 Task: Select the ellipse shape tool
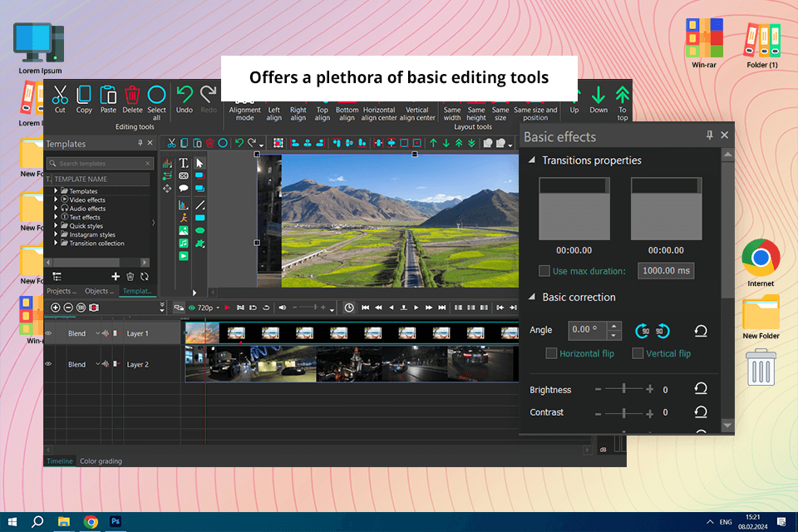pyautogui.click(x=200, y=230)
